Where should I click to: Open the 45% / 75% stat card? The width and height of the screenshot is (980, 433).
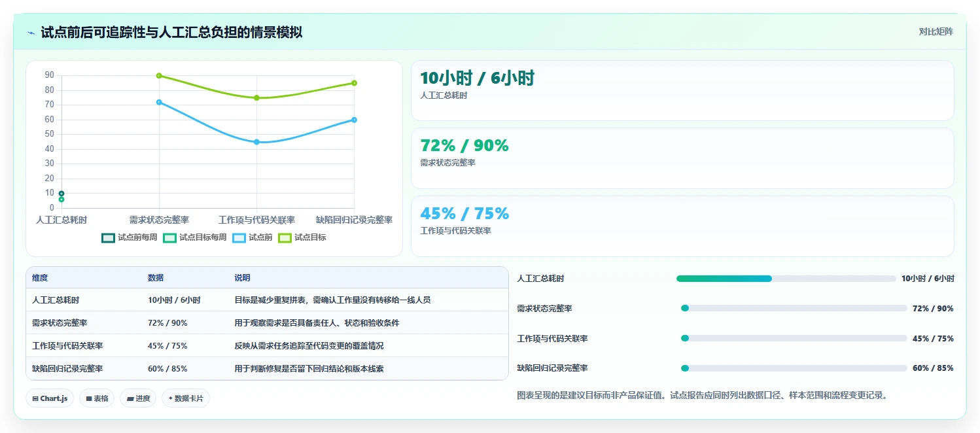(x=682, y=226)
